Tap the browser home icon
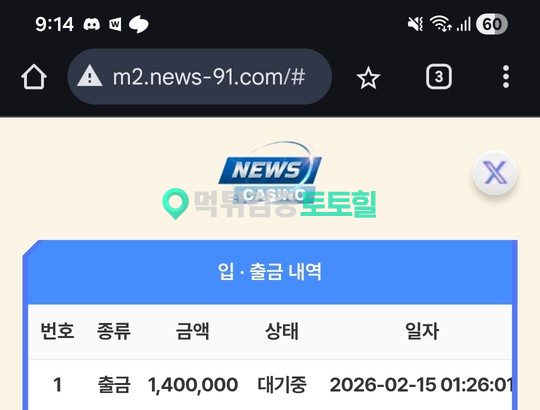The height and width of the screenshot is (410, 540). (x=34, y=77)
